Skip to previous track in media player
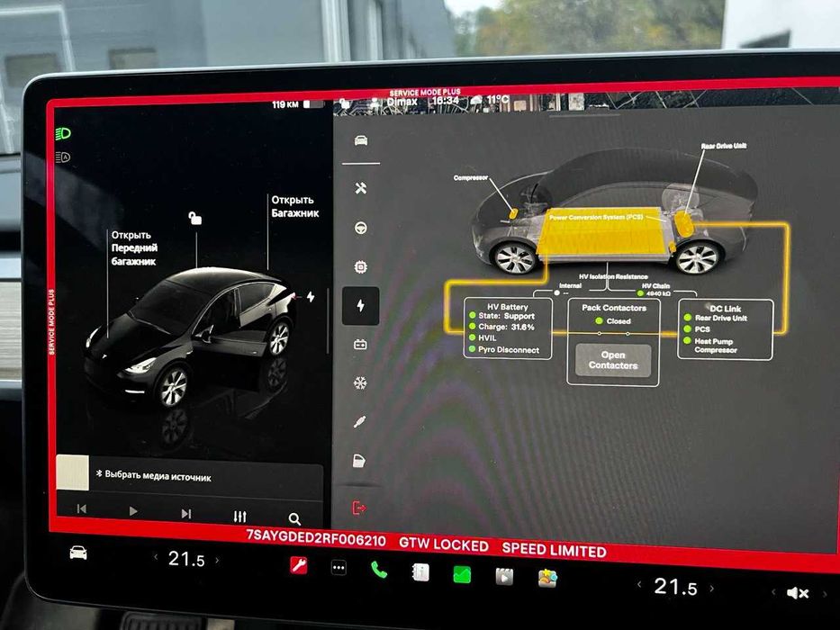The width and height of the screenshot is (840, 630). point(81,508)
